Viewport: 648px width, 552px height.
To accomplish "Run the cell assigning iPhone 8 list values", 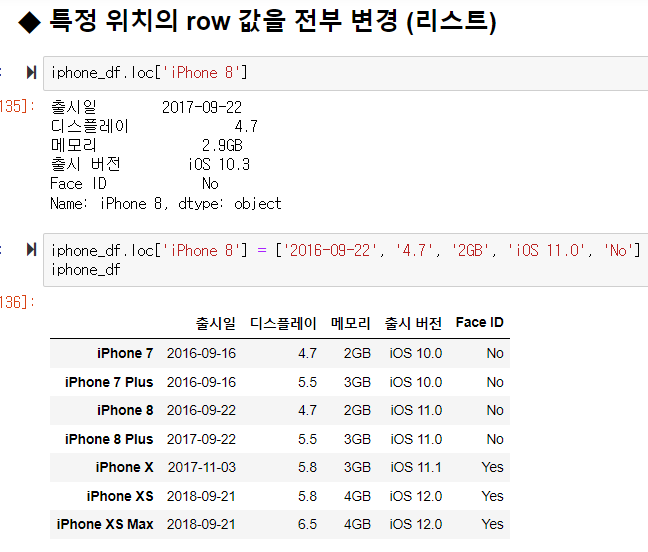I will tap(31, 250).
